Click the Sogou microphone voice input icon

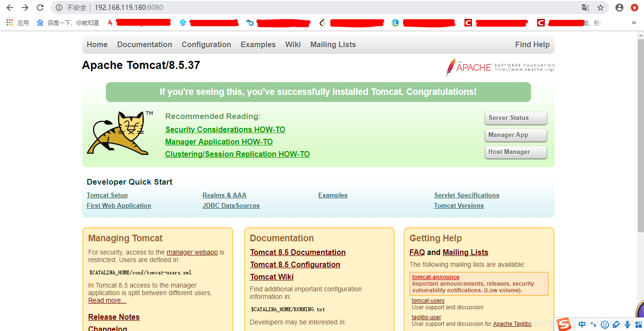point(627,324)
